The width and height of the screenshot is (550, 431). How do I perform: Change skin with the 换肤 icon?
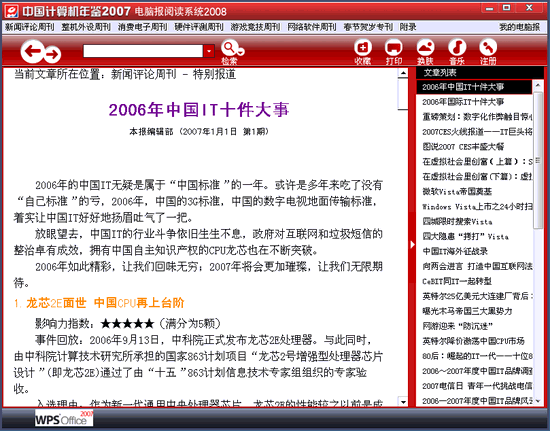(425, 51)
